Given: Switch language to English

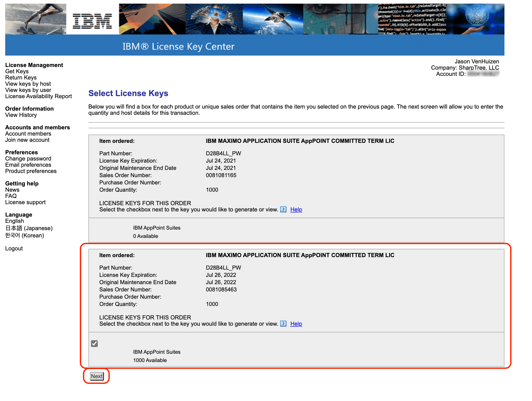Looking at the screenshot, I should pos(15,221).
